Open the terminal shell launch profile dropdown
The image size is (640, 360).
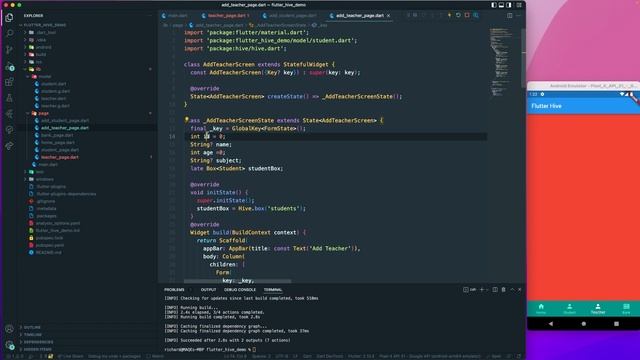[487, 289]
